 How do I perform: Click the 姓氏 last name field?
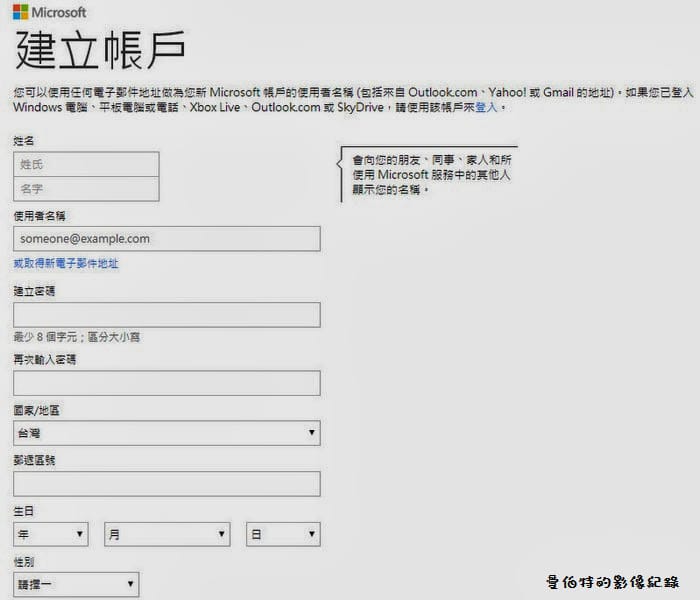click(x=86, y=164)
